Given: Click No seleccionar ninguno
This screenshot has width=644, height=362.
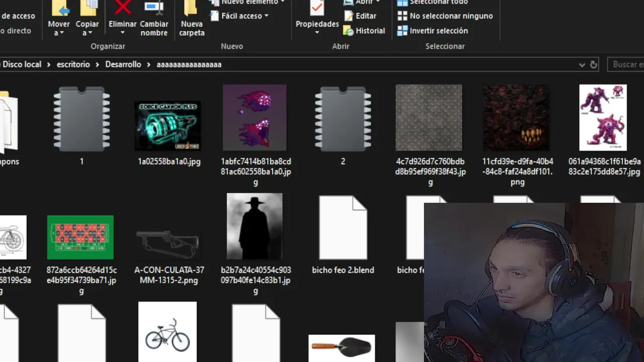Looking at the screenshot, I should click(445, 16).
